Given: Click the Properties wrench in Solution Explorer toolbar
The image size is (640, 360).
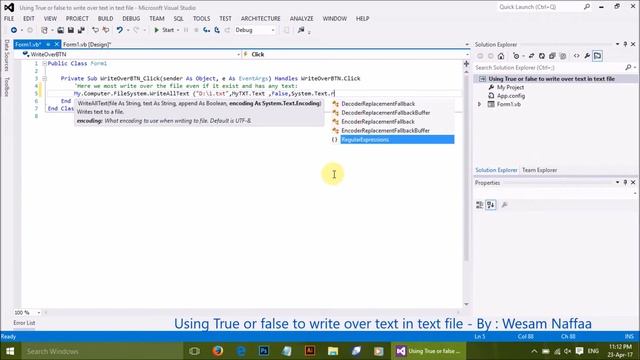Looking at the screenshot, I should point(587,56).
